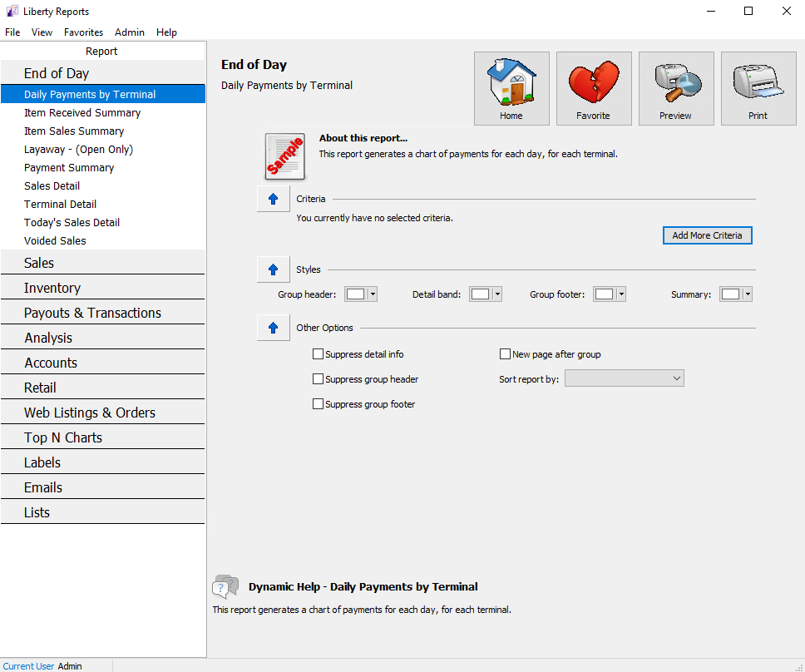Screen dimensions: 805x672
Task: Collapse Other Options with its blue arrow
Action: click(273, 328)
